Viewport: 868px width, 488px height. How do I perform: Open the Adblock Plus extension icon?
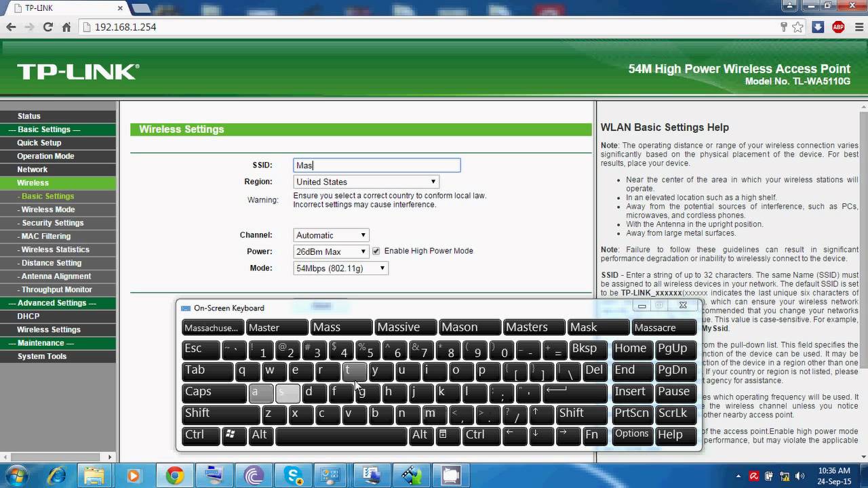tap(837, 27)
